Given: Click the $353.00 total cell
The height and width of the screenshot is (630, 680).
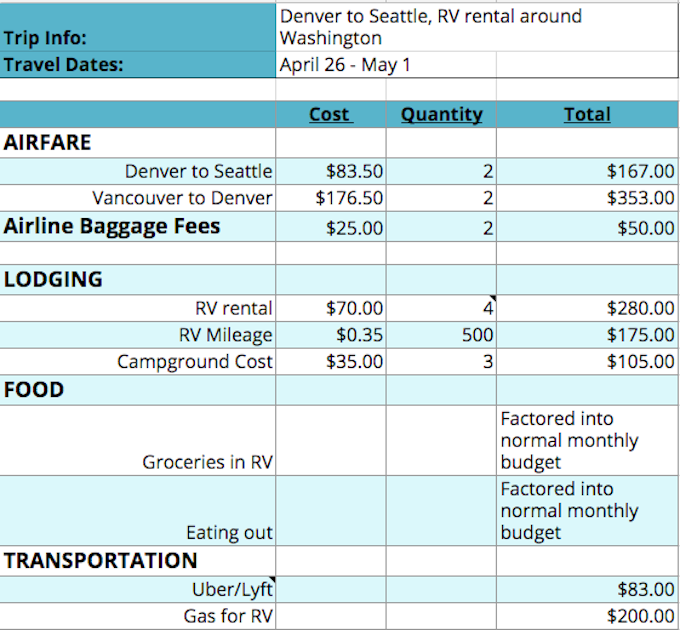Looking at the screenshot, I should tap(640, 198).
